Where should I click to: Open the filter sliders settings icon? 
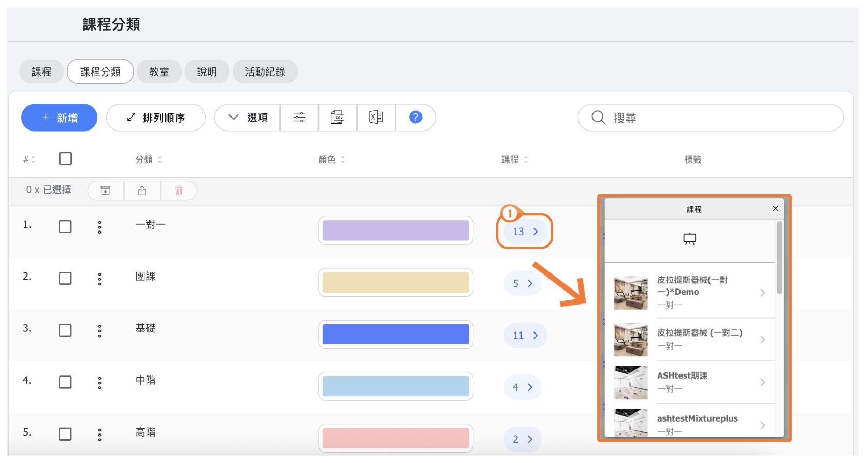click(299, 118)
